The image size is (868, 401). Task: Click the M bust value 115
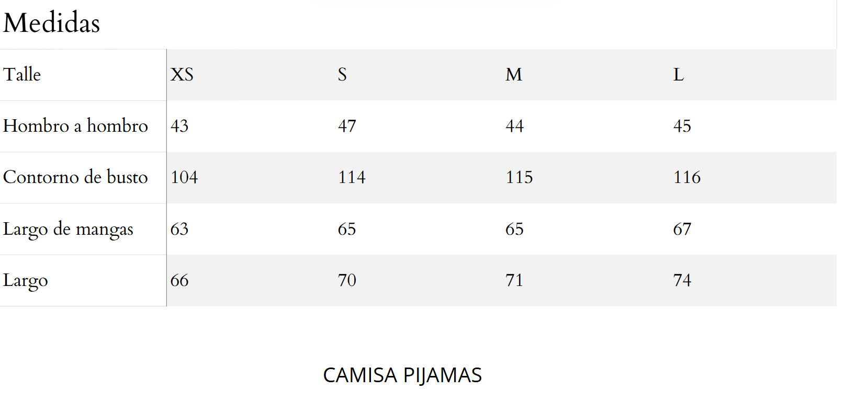pyautogui.click(x=519, y=177)
